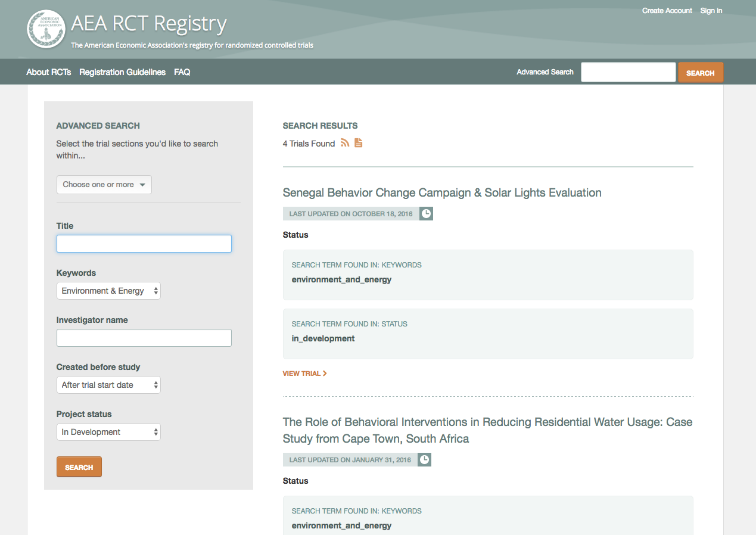The width and height of the screenshot is (756, 535).
Task: Open the Created before study dropdown
Action: 108,385
